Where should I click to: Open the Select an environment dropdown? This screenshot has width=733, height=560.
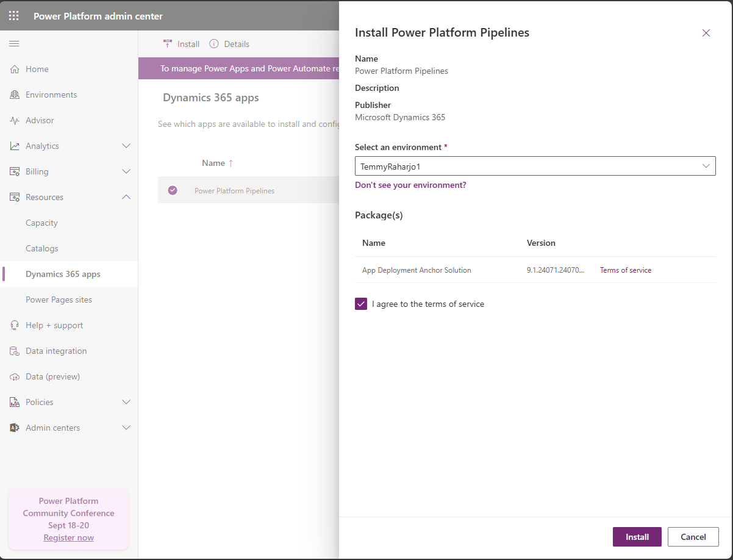[535, 166]
